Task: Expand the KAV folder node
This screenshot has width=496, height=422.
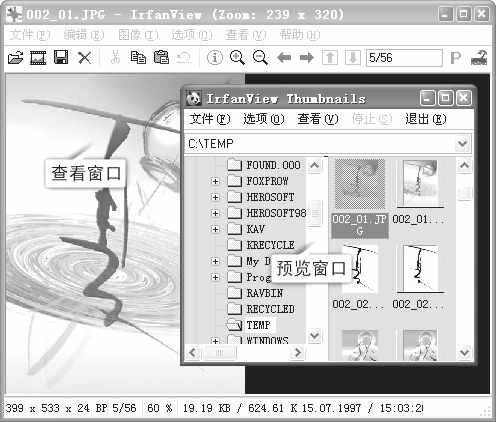Action: tap(215, 229)
